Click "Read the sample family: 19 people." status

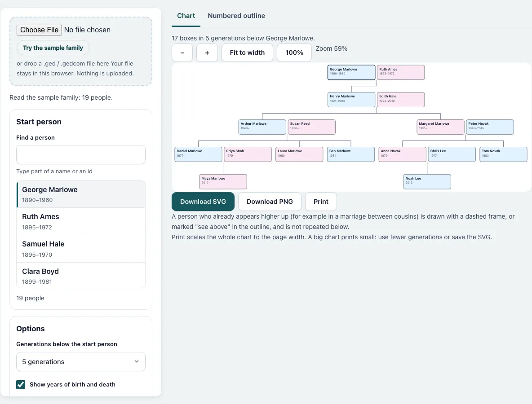click(61, 97)
